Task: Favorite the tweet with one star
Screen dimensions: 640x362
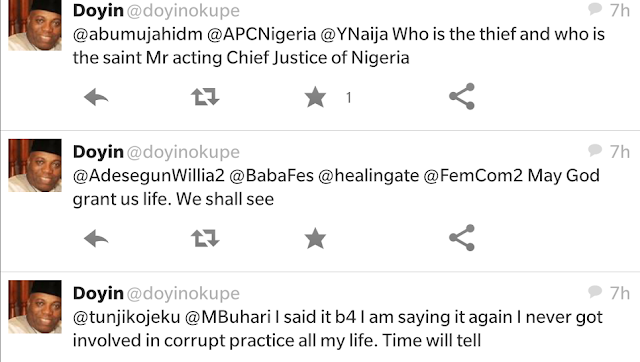Action: (315, 97)
